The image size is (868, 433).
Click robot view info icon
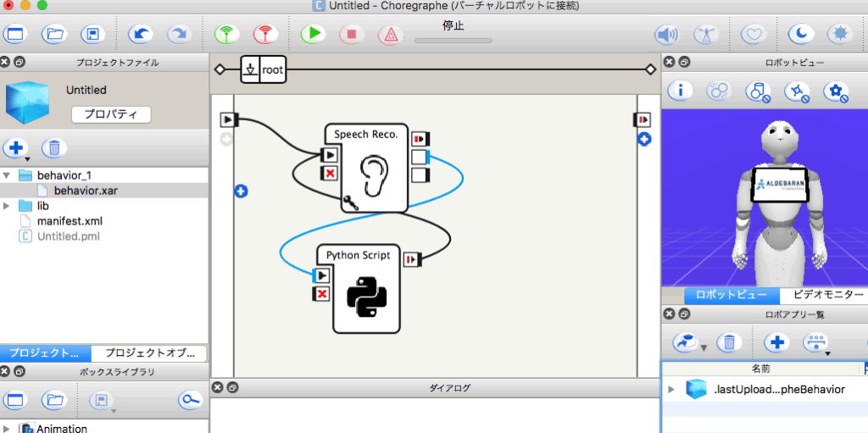point(681,92)
